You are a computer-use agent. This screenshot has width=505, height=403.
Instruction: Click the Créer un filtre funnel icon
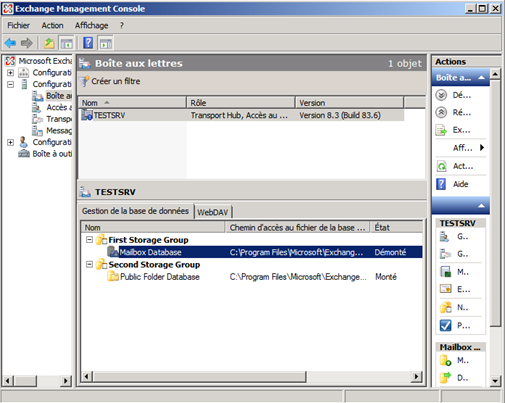[84, 81]
